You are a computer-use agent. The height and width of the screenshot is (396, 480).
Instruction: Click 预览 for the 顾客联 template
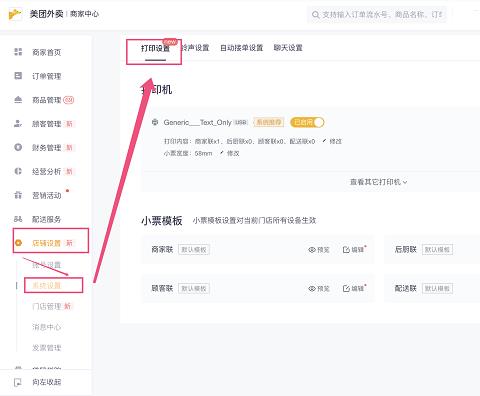323,288
